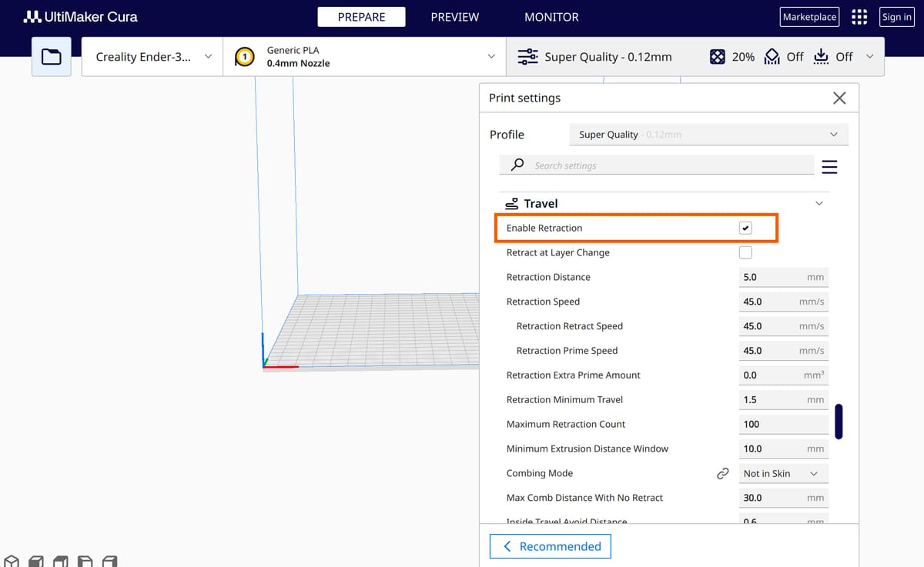This screenshot has width=924, height=567.
Task: Open the Marketplace
Action: point(809,17)
